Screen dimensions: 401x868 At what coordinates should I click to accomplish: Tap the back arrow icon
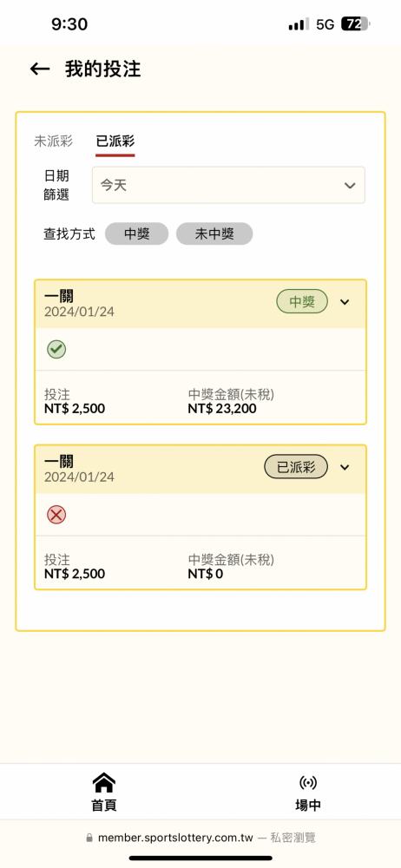coord(40,69)
